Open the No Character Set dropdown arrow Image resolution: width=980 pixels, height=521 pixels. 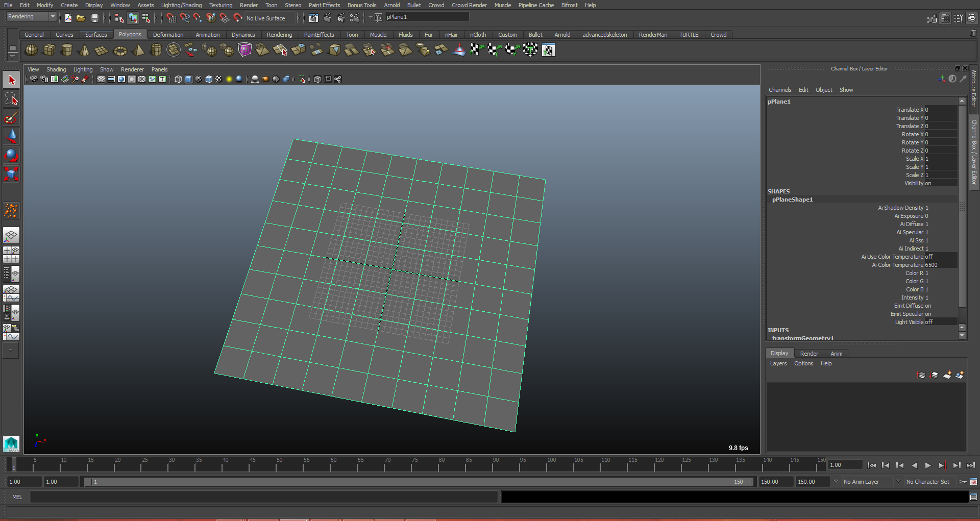(x=898, y=481)
